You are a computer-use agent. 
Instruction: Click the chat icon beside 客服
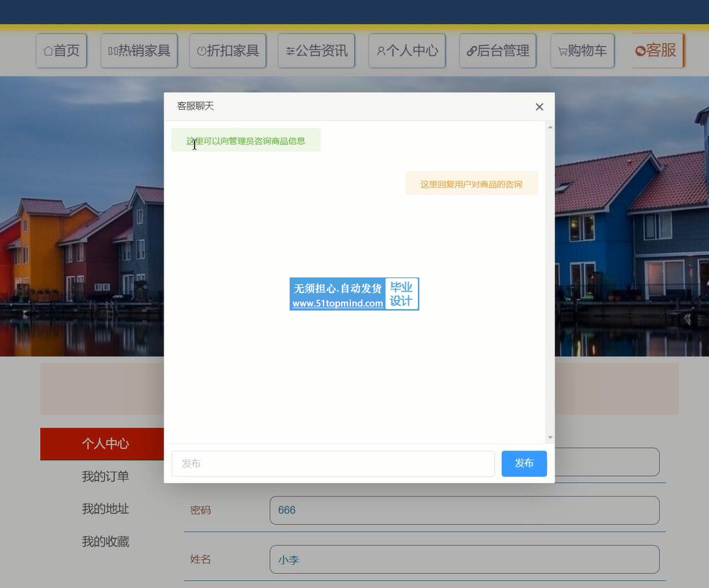(640, 51)
